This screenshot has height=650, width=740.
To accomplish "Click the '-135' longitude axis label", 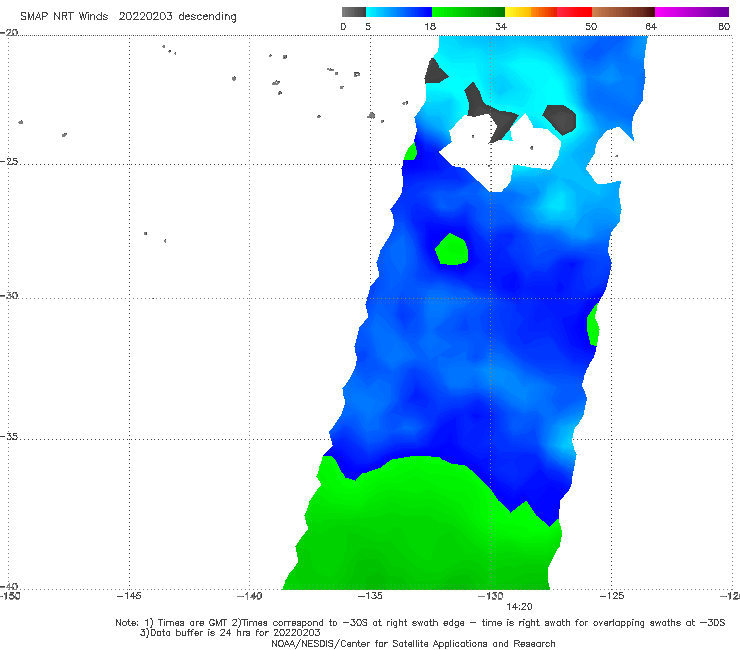I will (x=370, y=596).
